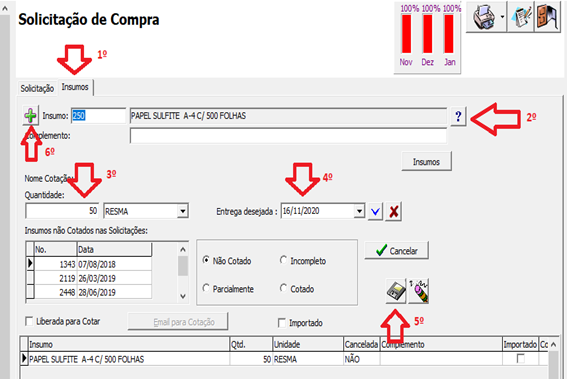Save using the floppy disk icon
The height and width of the screenshot is (379, 567).
(396, 291)
